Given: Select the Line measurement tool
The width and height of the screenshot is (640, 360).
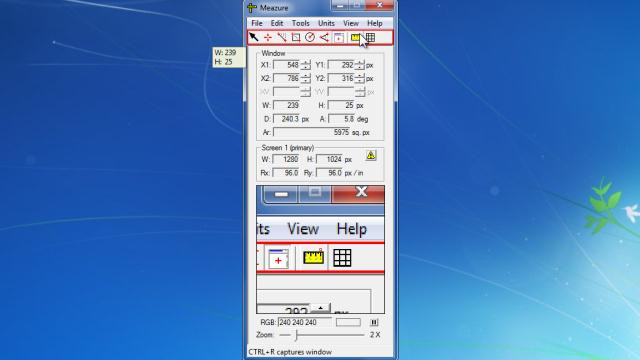Looking at the screenshot, I should (x=282, y=38).
